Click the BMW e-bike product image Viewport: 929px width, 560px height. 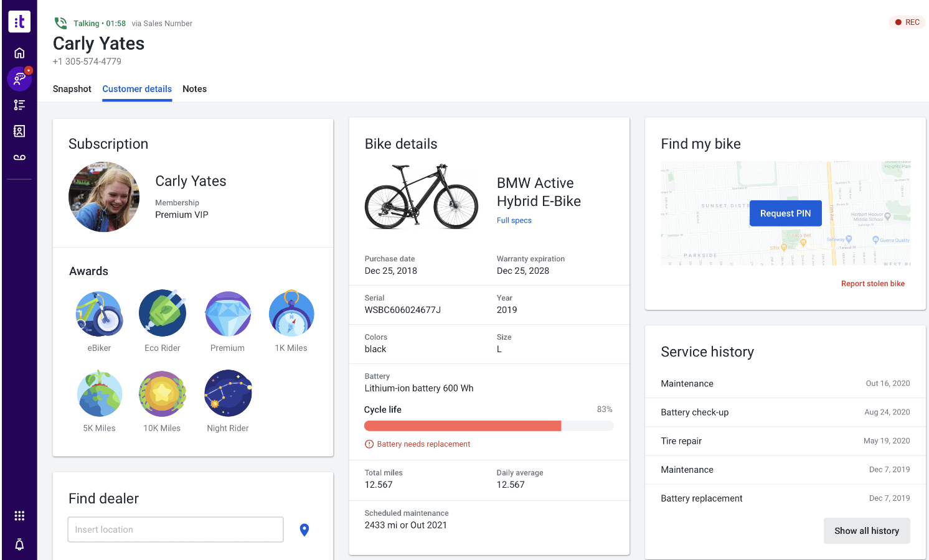pos(422,197)
